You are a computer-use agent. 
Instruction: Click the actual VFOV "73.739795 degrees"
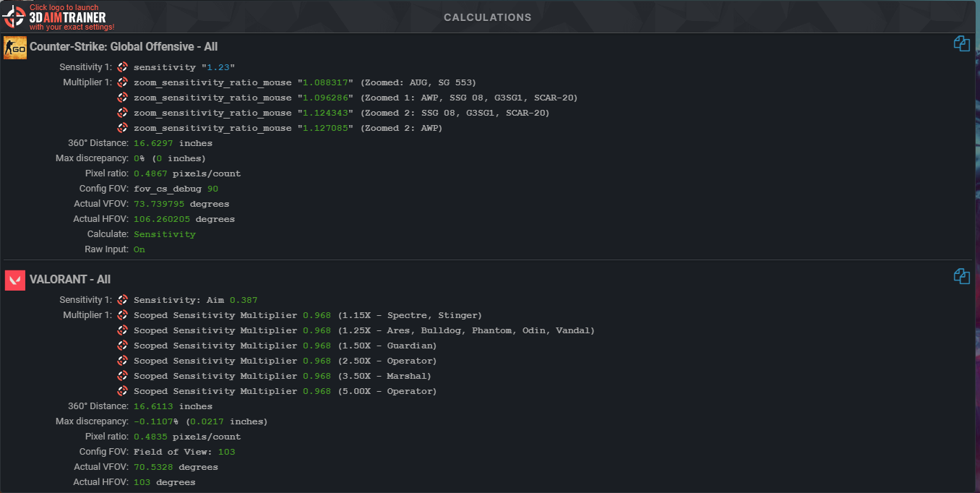[181, 204]
